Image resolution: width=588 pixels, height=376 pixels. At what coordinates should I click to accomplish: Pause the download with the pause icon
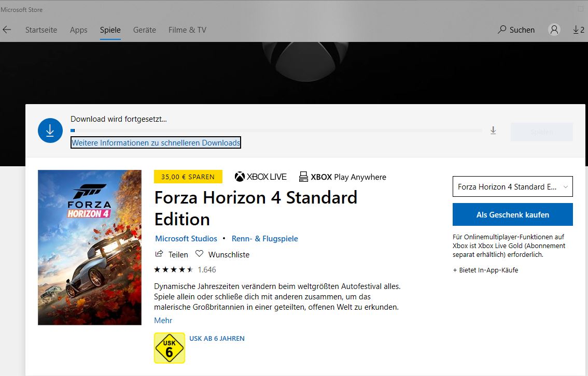[x=493, y=131]
